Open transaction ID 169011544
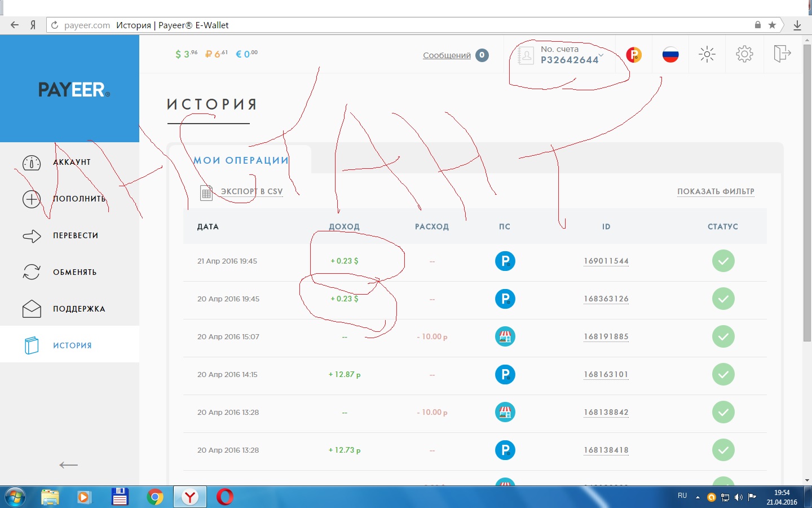This screenshot has height=508, width=812. (606, 261)
